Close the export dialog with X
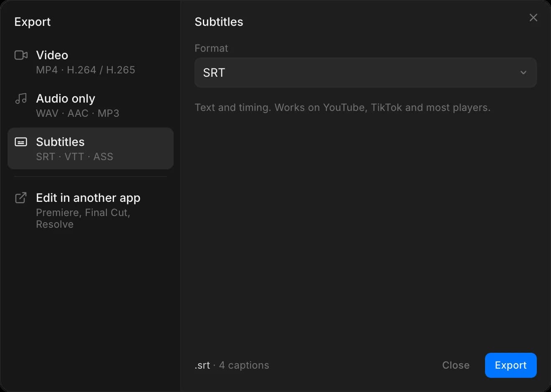The image size is (551, 392). click(533, 18)
